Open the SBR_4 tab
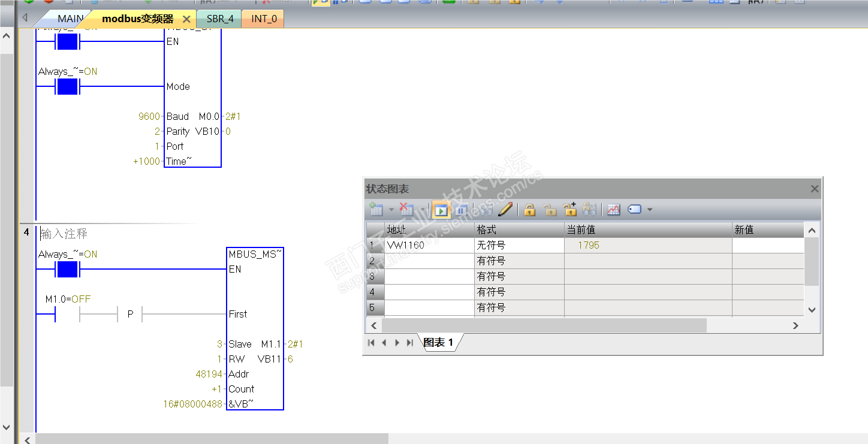 coord(220,19)
